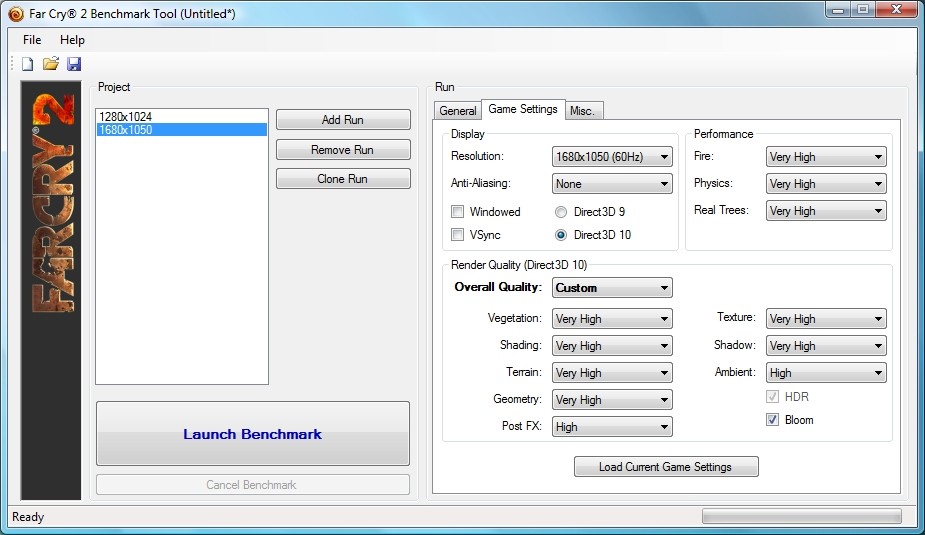
Task: Switch to the General tab
Action: (457, 110)
